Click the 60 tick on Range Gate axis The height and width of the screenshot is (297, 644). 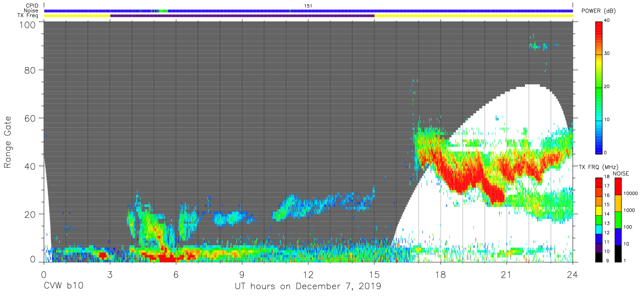click(x=30, y=118)
